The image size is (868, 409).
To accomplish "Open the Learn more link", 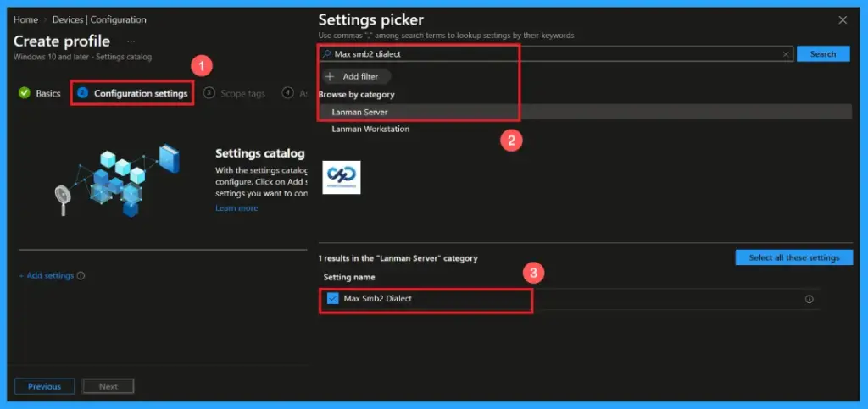I will [x=236, y=208].
